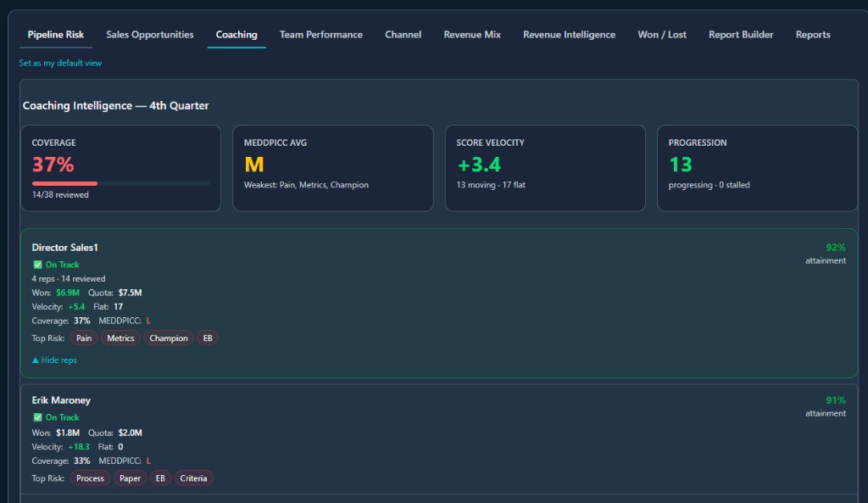Select the Metrics risk tag
The width and height of the screenshot is (868, 503).
pyautogui.click(x=120, y=338)
